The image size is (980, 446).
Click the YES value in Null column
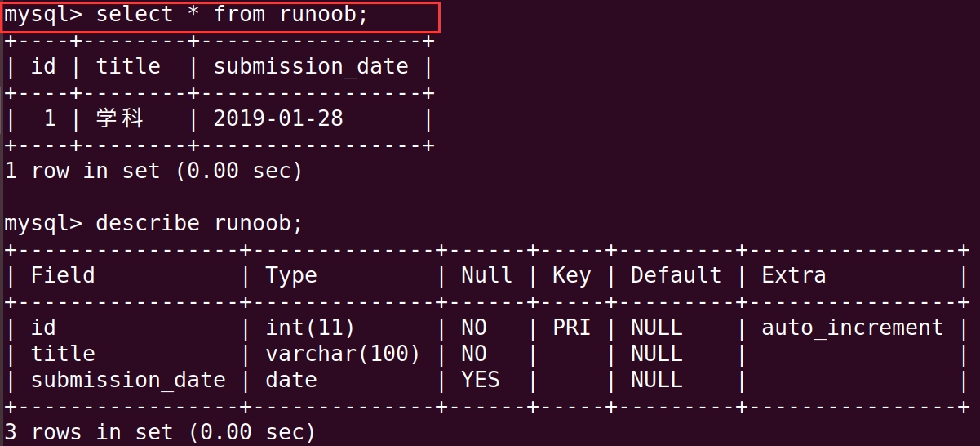(x=481, y=380)
